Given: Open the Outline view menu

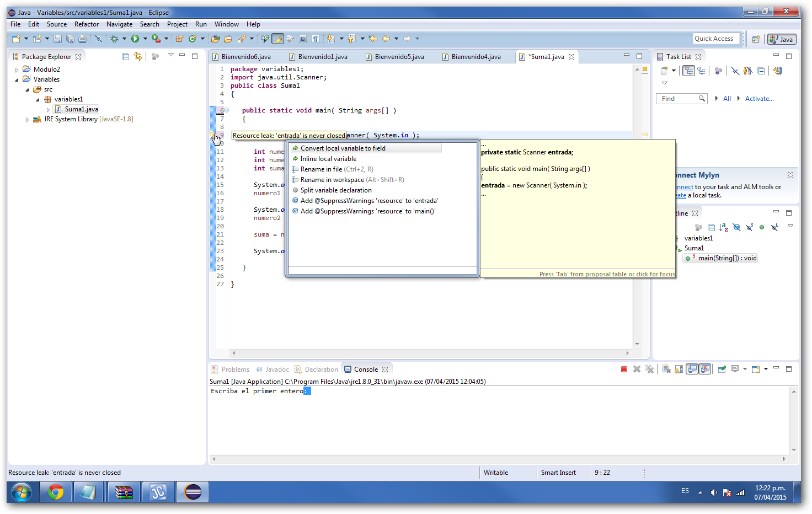Looking at the screenshot, I should [x=790, y=226].
